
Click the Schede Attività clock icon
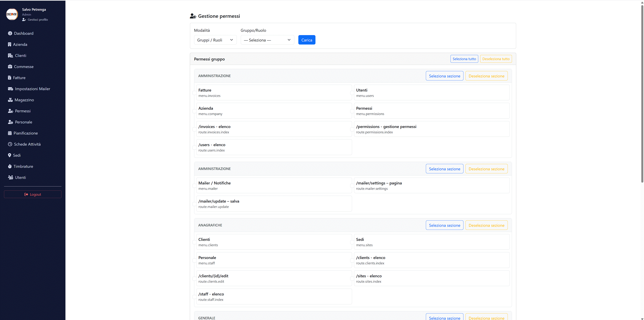[10, 144]
